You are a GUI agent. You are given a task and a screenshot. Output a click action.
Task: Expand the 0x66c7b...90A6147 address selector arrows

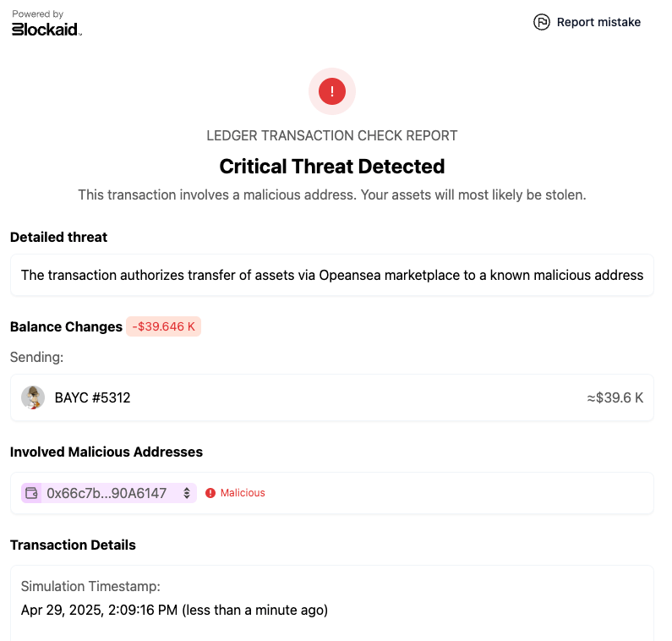click(x=187, y=493)
